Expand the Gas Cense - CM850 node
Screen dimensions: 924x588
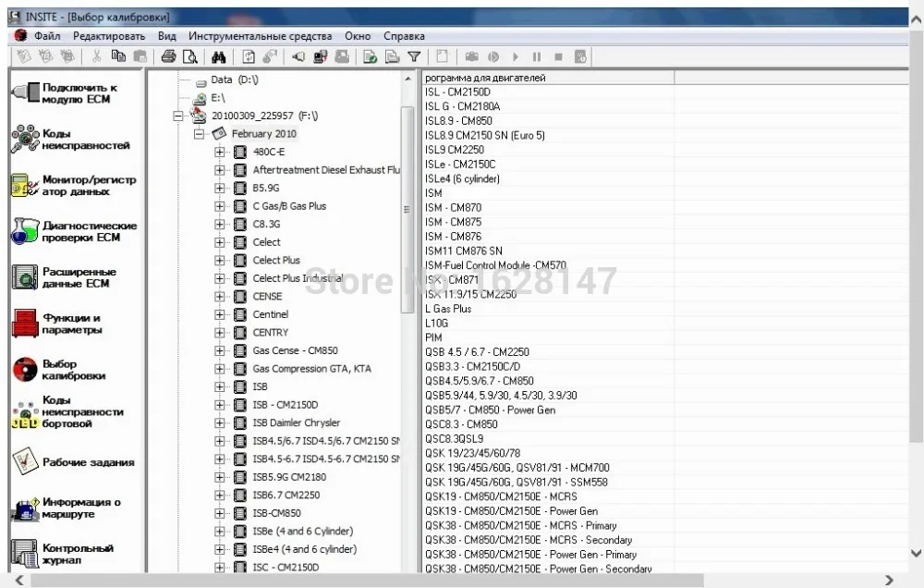click(x=219, y=350)
